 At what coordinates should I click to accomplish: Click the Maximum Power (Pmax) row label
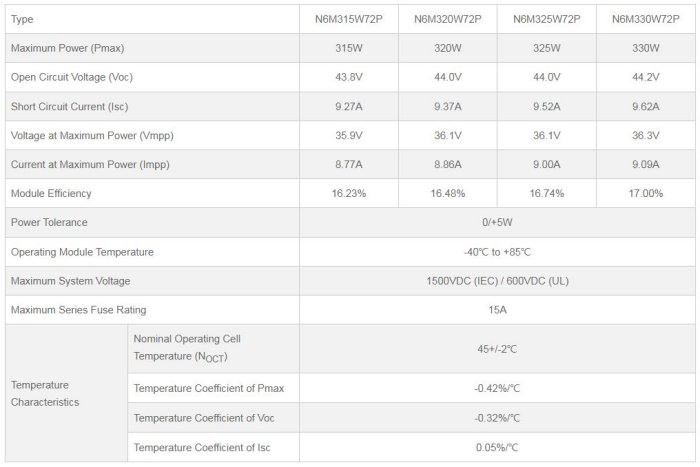[x=67, y=48]
